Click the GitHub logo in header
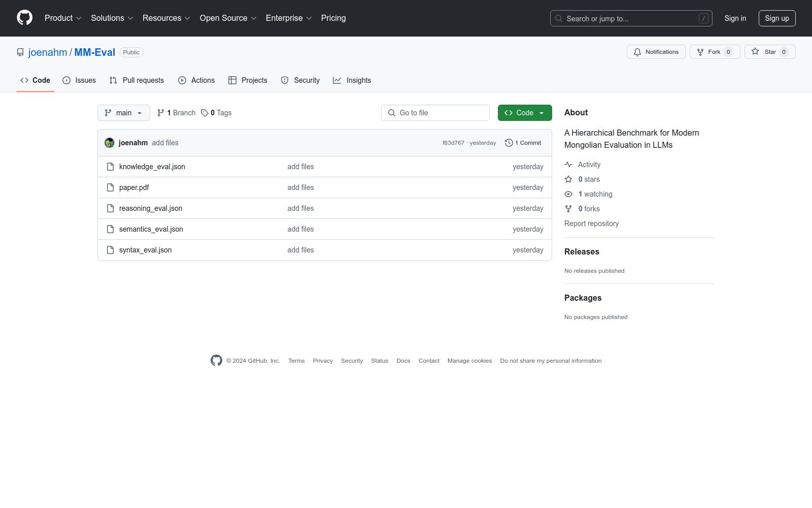Screen dimensions: 812x508 click(24, 18)
